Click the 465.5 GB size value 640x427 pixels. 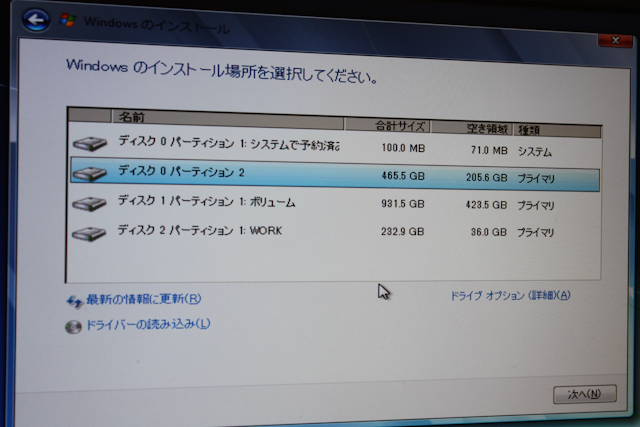pos(403,176)
